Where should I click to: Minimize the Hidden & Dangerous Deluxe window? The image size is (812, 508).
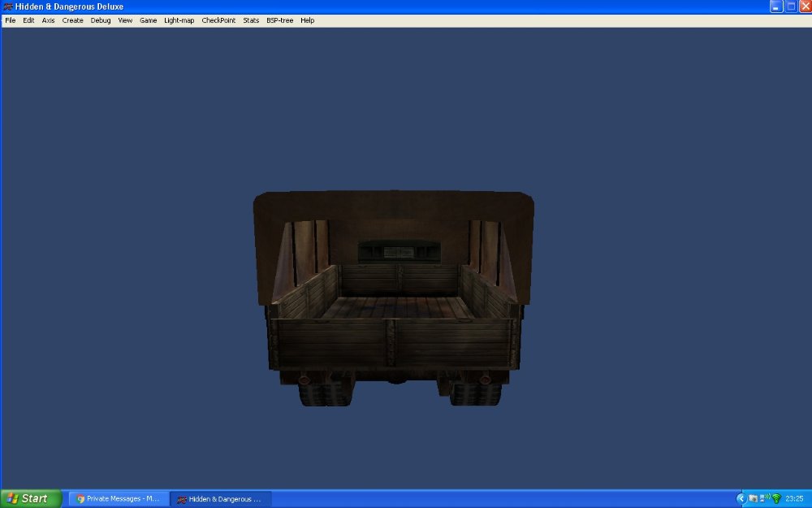coord(775,7)
